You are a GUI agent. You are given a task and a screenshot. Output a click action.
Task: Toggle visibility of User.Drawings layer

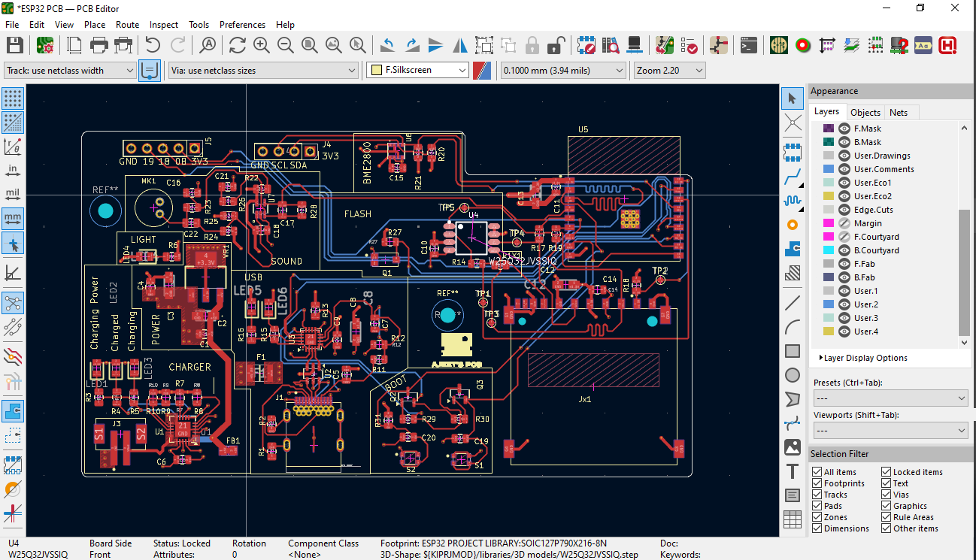tap(844, 156)
